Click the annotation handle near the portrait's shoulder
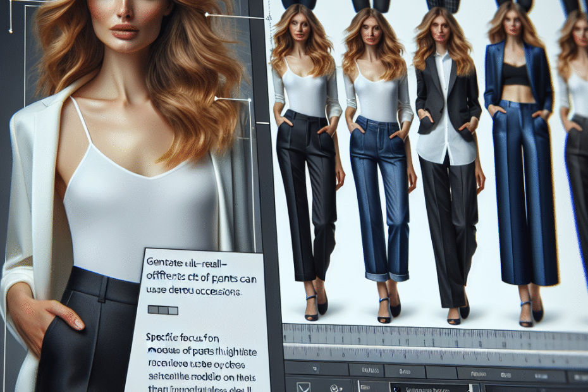588x392 pixels. pos(217,99)
